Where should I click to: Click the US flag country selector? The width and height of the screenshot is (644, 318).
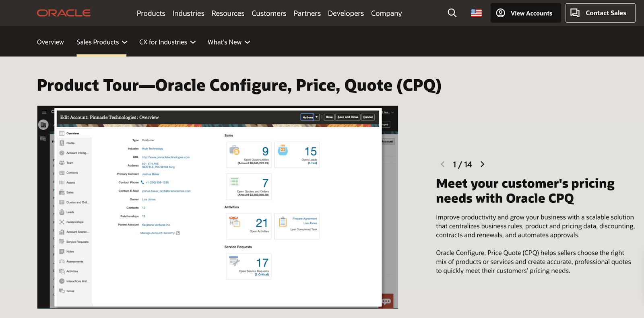pyautogui.click(x=476, y=13)
